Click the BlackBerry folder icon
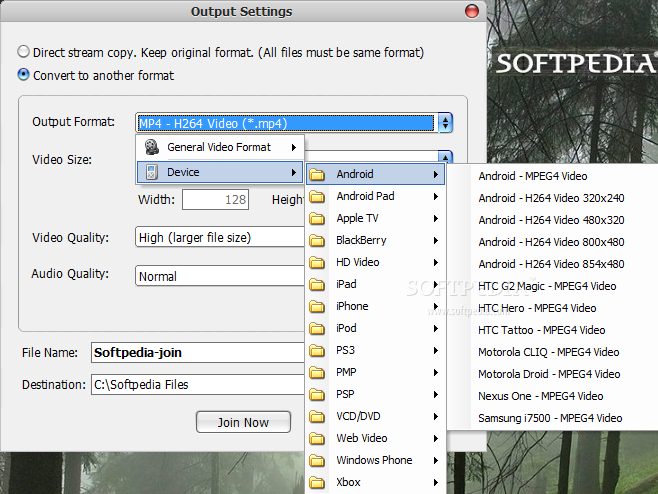The width and height of the screenshot is (658, 494). coord(317,240)
